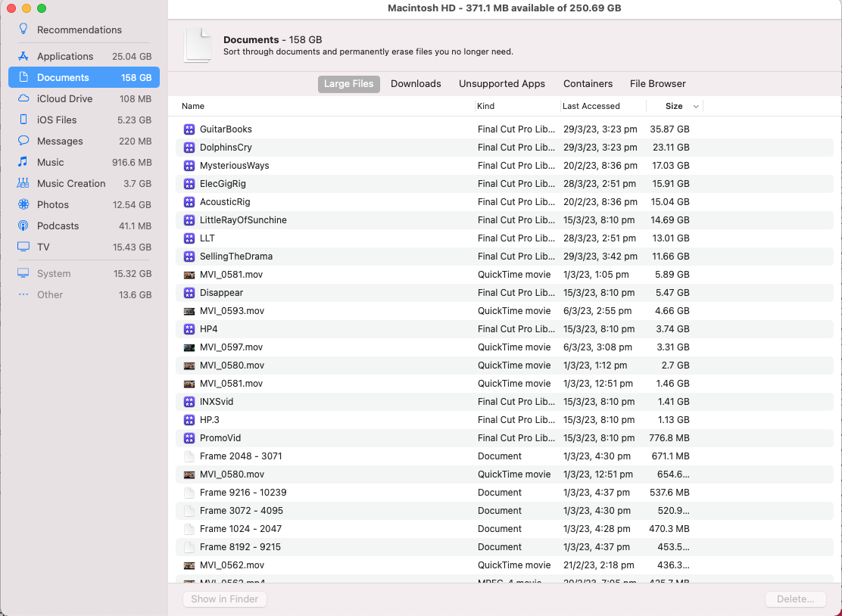
Task: Open the Containers tab
Action: coord(588,84)
